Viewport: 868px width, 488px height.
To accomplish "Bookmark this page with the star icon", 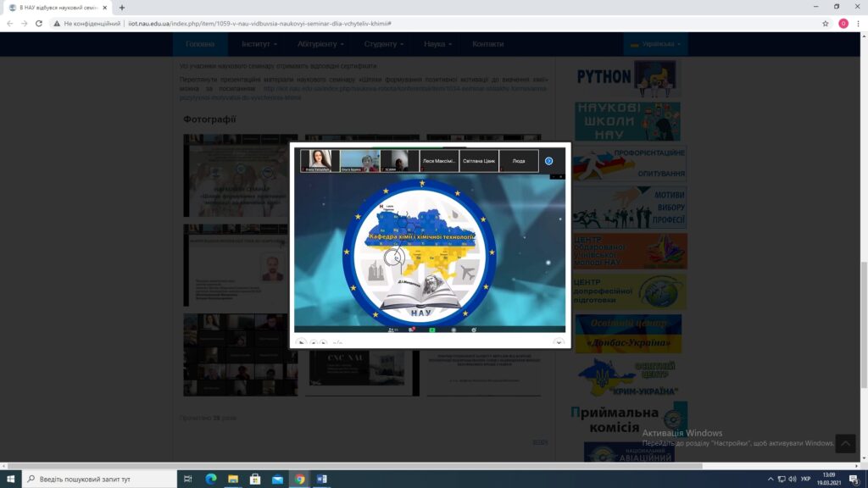I will [x=826, y=24].
